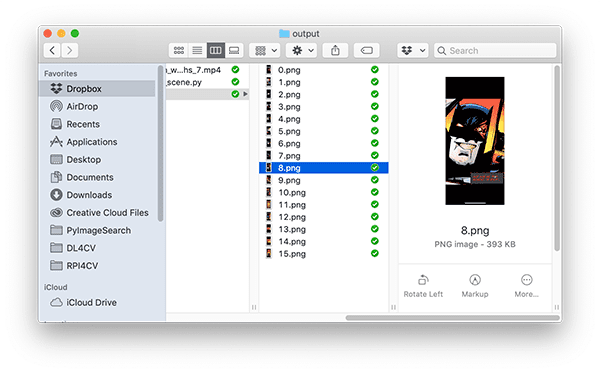
Task: Click Rotate Left in preview pane
Action: (423, 286)
